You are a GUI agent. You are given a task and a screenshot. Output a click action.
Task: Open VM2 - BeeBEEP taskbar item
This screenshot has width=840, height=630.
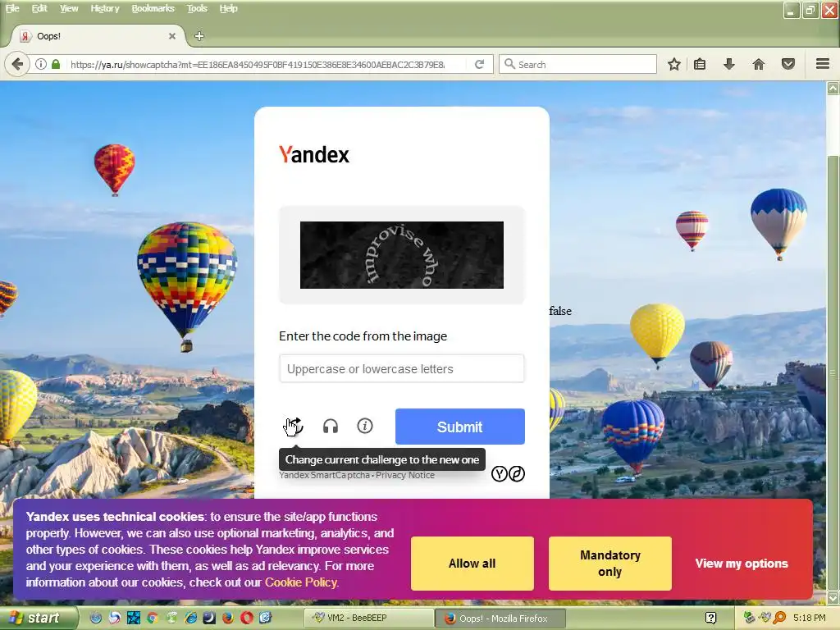368,619
